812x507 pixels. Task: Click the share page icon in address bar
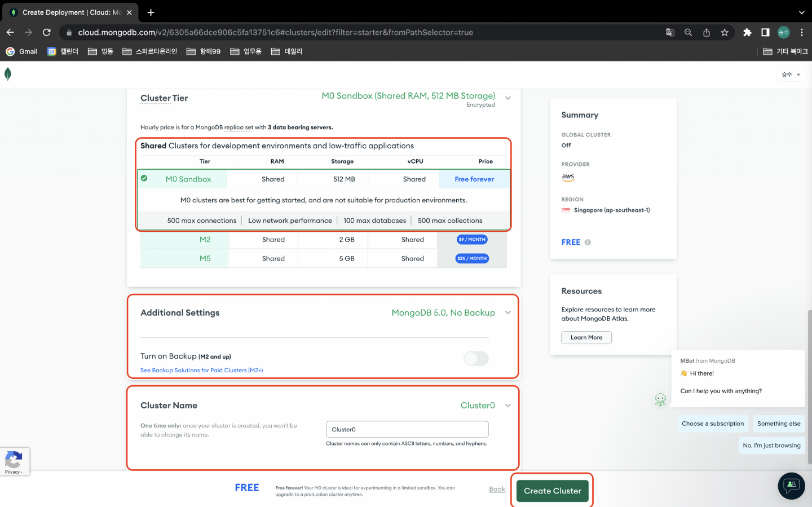706,32
